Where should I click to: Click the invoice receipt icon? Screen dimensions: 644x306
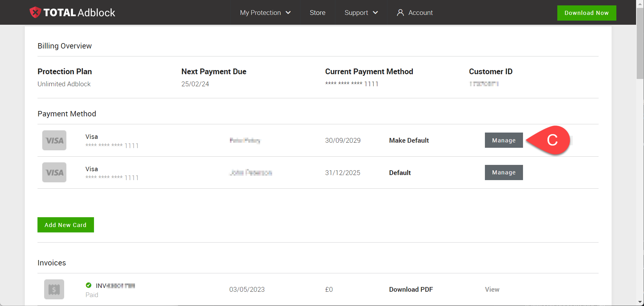click(x=54, y=289)
